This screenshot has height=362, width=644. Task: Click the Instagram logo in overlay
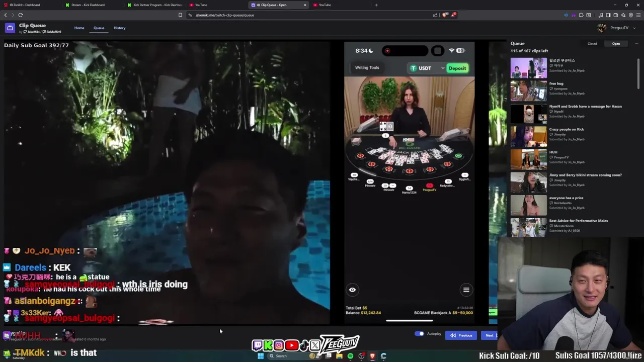279,345
